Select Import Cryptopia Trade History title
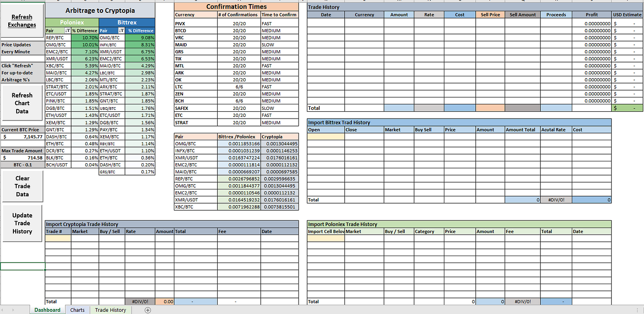The image size is (644, 314). [x=172, y=224]
